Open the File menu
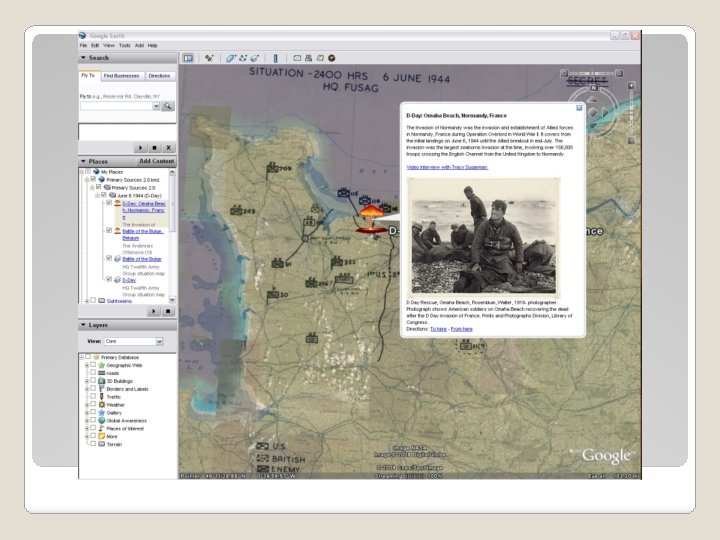 83,45
